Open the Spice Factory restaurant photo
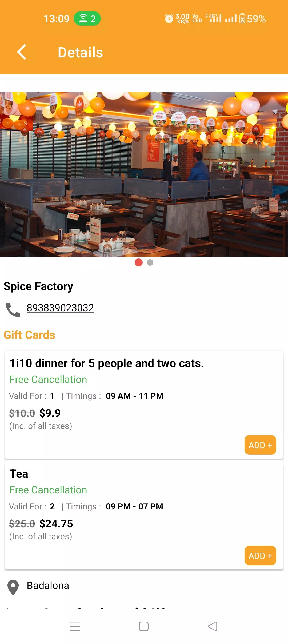This screenshot has width=288, height=644. [144, 174]
